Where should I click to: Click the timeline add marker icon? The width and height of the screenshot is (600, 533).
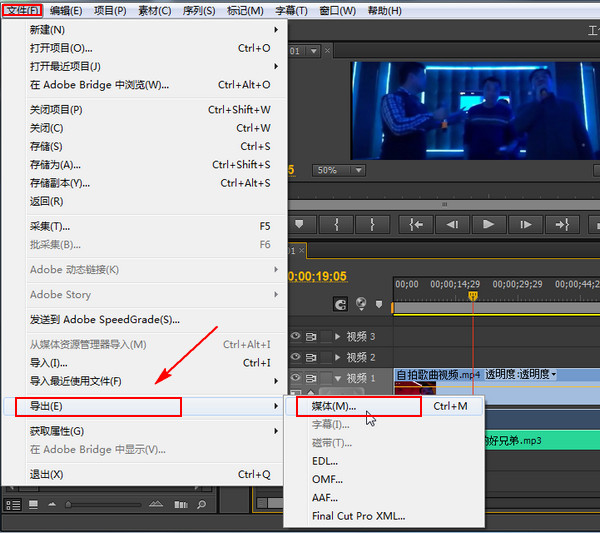(x=379, y=304)
